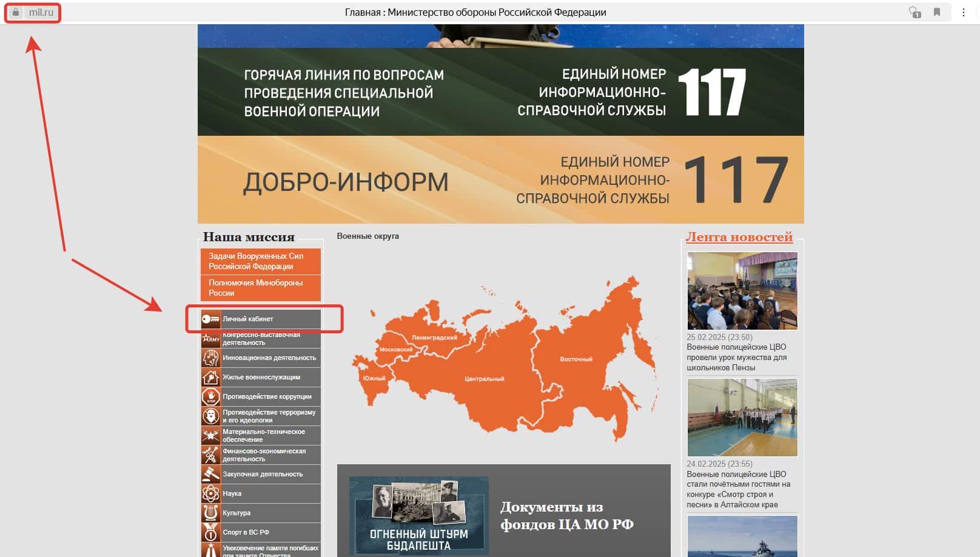Open the three-dot browser menu
Image resolution: width=980 pixels, height=557 pixels.
[964, 12]
